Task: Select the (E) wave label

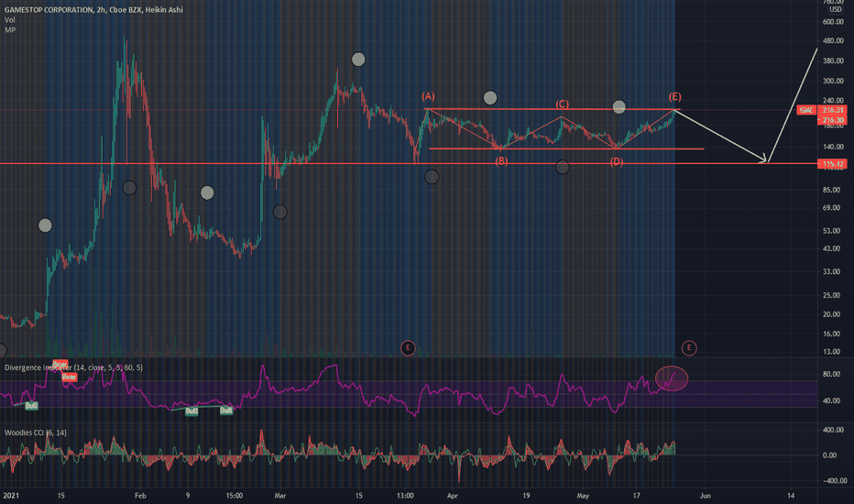Action: coord(674,96)
